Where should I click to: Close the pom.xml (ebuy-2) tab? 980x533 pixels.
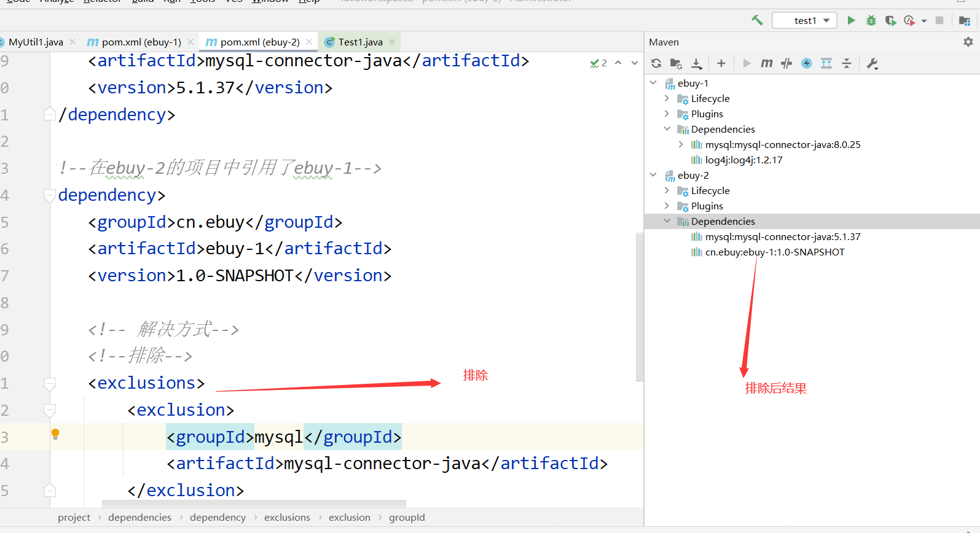(x=309, y=42)
